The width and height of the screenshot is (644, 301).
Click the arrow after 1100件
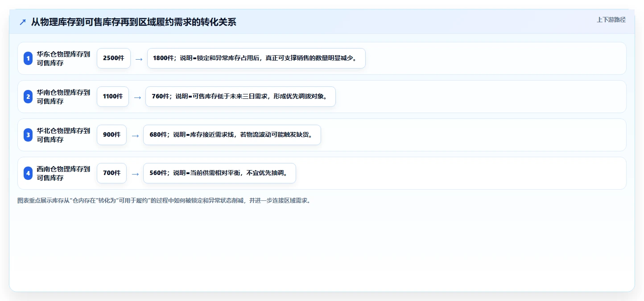[x=137, y=97]
